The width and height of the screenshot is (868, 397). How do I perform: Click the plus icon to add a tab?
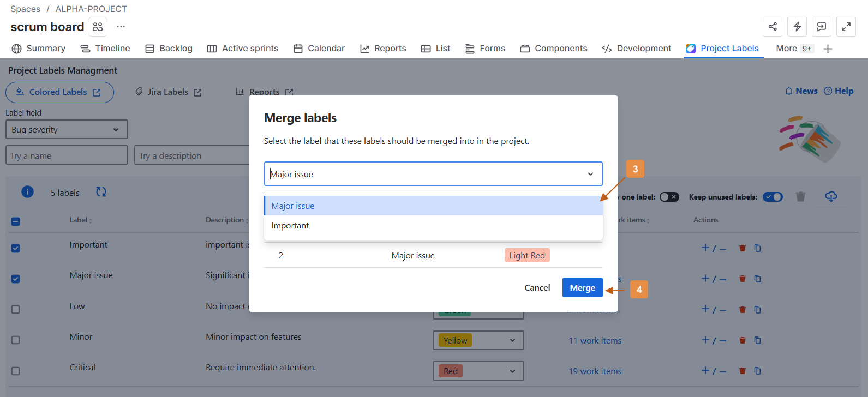[828, 49]
